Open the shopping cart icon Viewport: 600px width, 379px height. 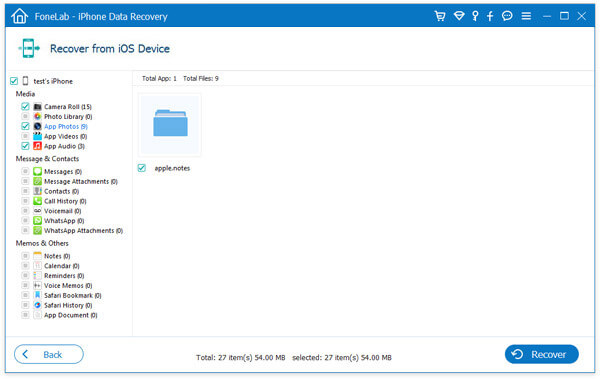(x=440, y=16)
